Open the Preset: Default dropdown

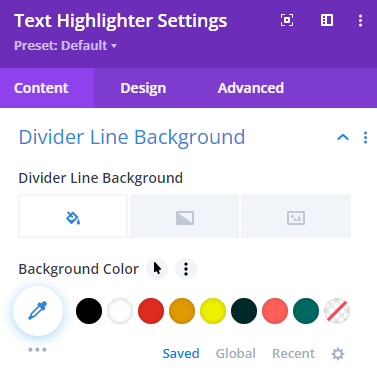(x=65, y=46)
